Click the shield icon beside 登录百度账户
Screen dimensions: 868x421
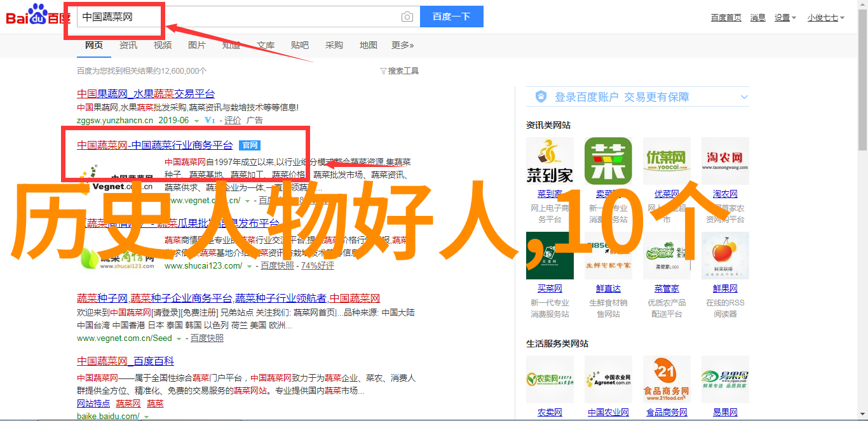[x=541, y=97]
